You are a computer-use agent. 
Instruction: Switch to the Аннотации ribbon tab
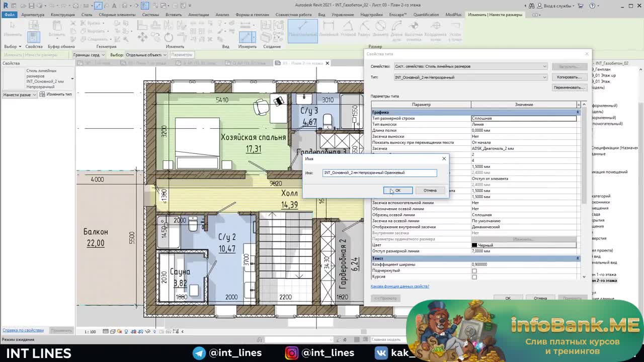[199, 15]
